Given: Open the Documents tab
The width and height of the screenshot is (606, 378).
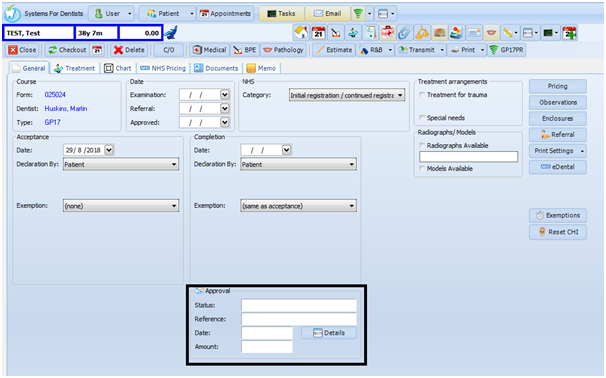Looking at the screenshot, I should [216, 68].
